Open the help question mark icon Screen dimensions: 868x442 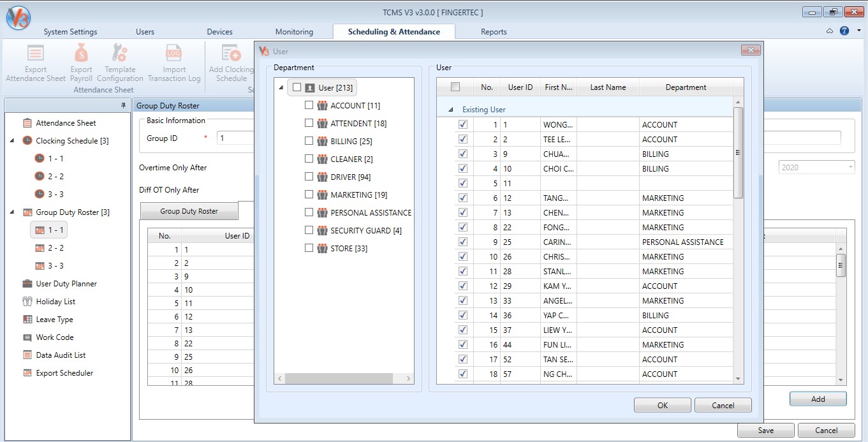(x=844, y=31)
